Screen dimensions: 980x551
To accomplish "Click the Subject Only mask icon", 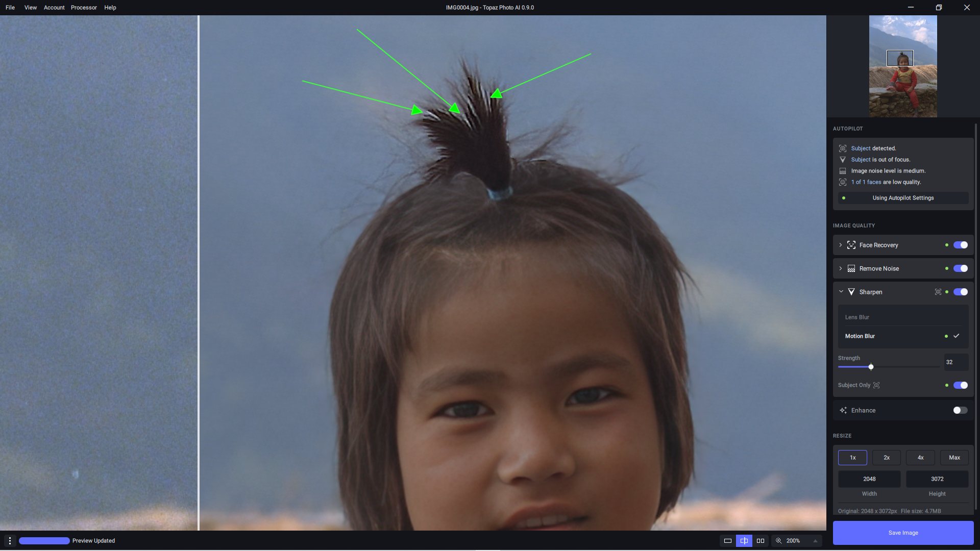I will (x=876, y=385).
